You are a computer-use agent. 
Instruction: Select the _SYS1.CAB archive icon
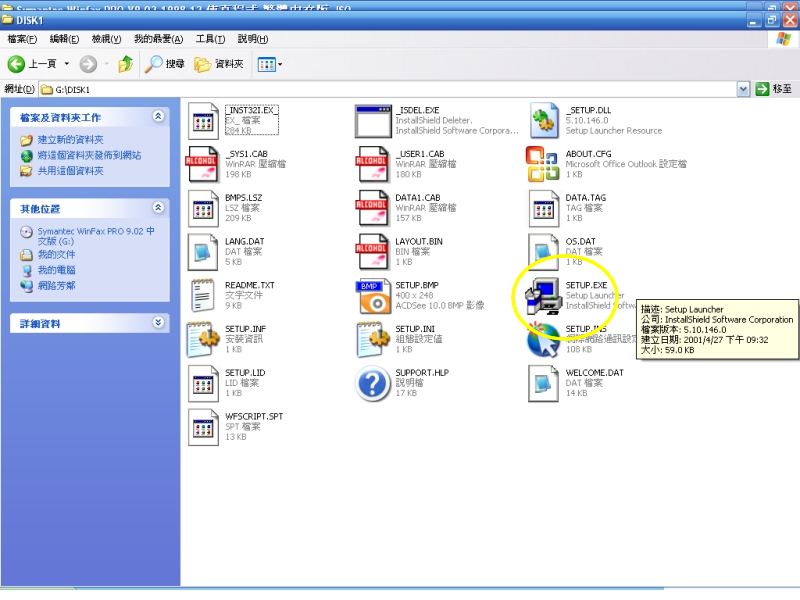[203, 164]
